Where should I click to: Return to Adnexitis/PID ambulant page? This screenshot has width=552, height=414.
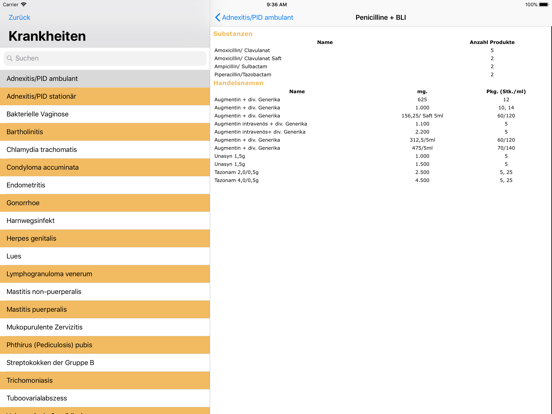coord(254,17)
